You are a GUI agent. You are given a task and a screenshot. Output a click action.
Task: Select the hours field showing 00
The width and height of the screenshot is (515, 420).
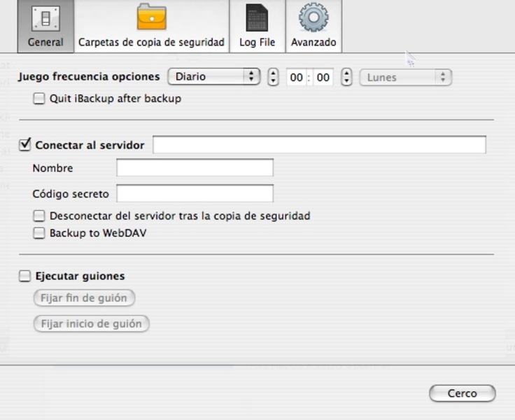[296, 77]
